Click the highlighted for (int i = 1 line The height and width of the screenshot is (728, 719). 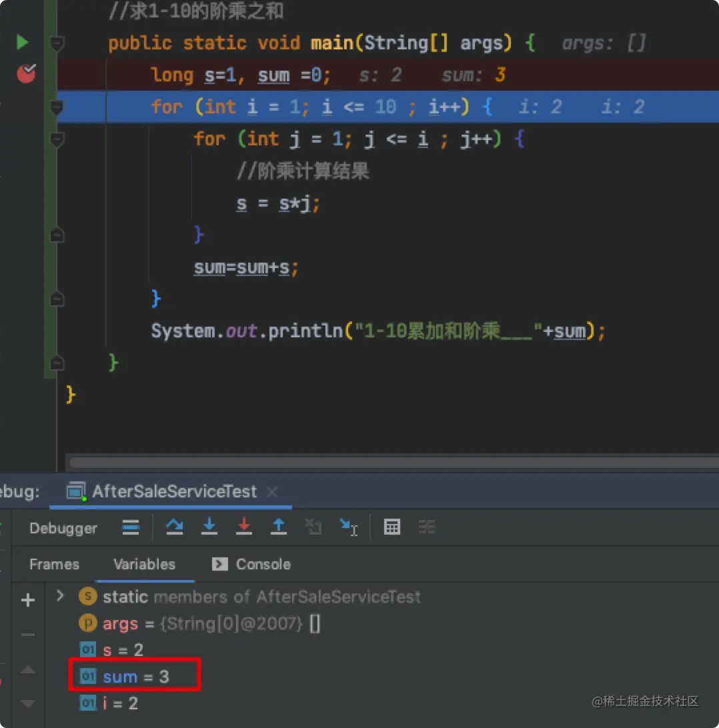tap(388, 107)
